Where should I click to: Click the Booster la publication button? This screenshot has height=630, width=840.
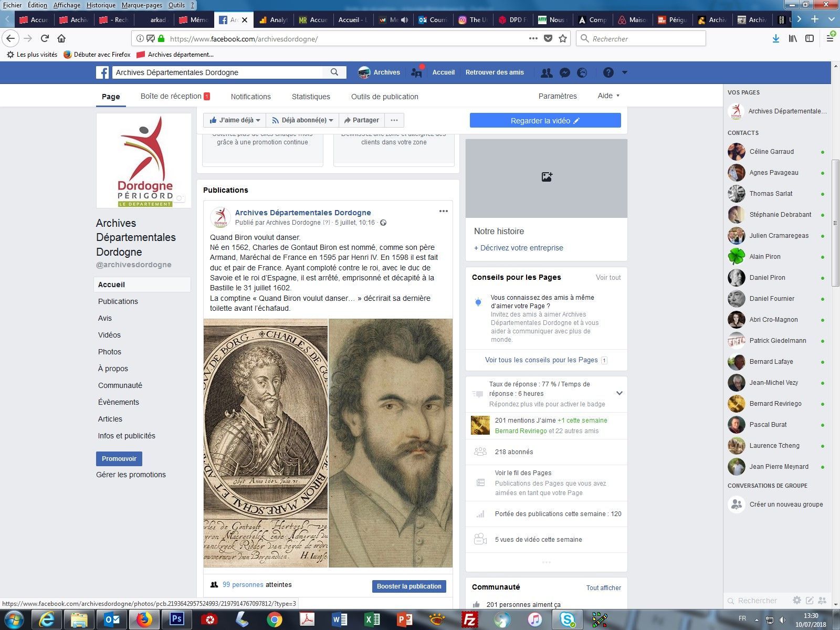409,586
